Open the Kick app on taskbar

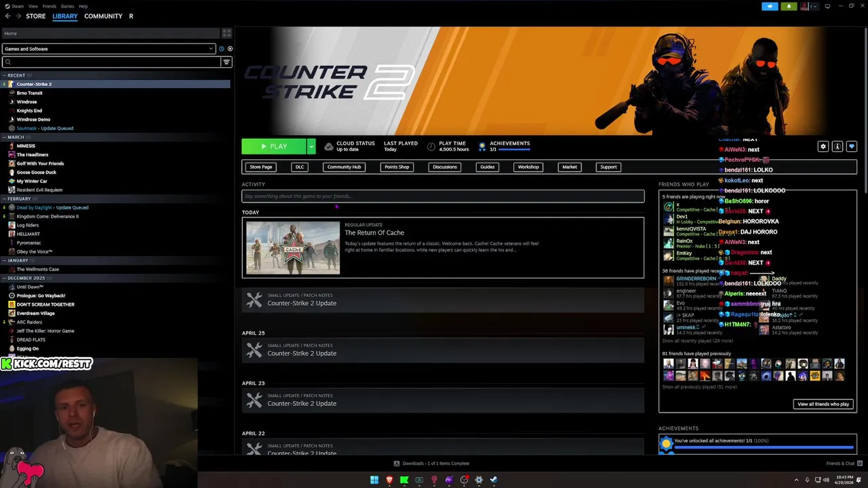[x=404, y=480]
